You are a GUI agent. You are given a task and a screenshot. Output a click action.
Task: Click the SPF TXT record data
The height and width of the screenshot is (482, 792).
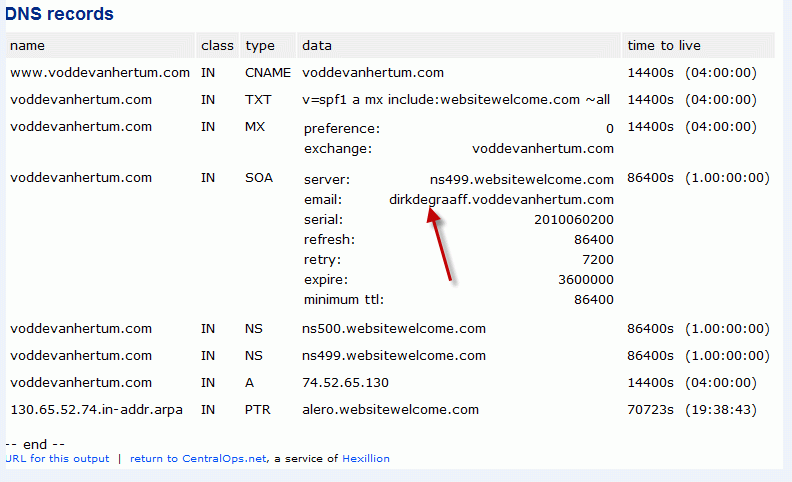456,100
